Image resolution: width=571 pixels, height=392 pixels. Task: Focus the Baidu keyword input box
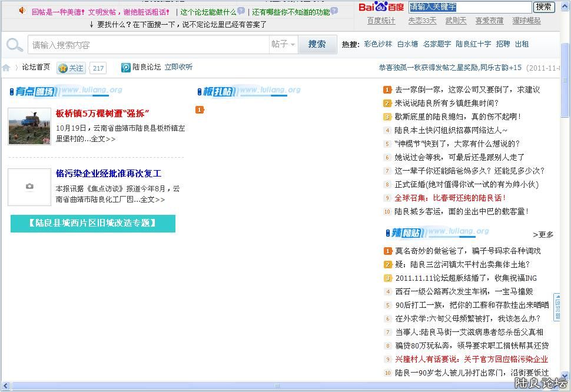[x=470, y=7]
